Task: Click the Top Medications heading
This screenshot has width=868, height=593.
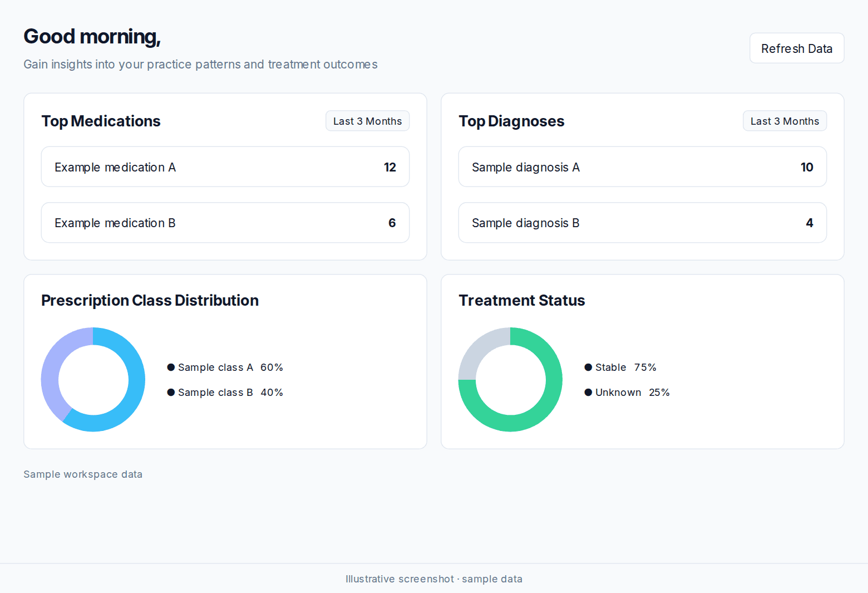Action: (x=101, y=121)
